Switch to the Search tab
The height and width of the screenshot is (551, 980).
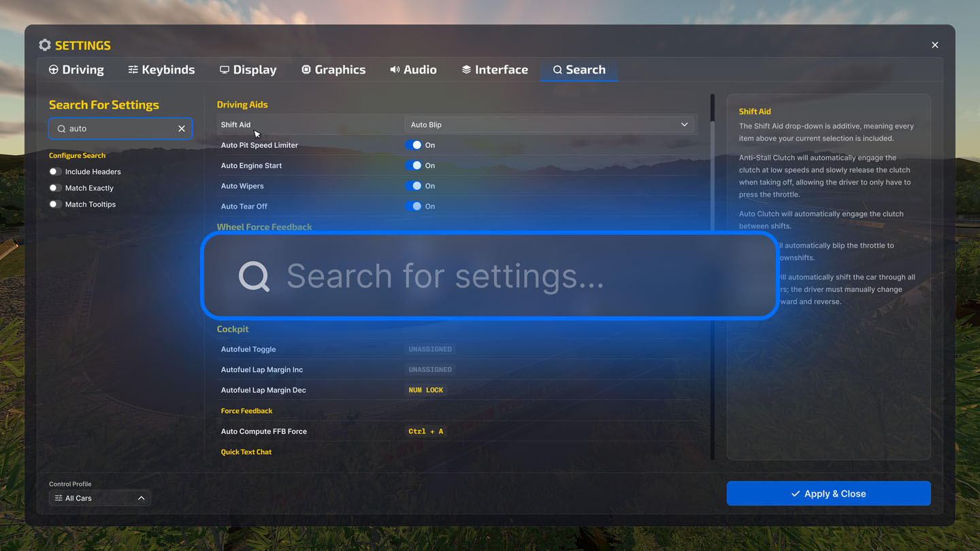pyautogui.click(x=579, y=70)
